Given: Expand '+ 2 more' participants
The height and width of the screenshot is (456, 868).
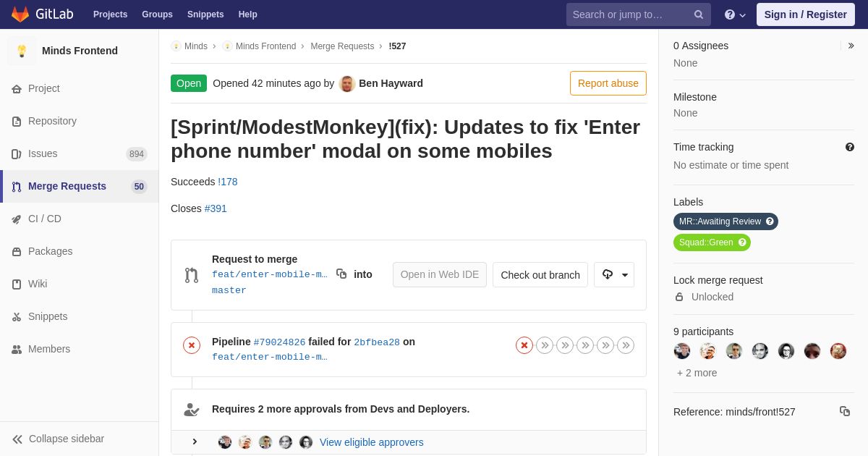Looking at the screenshot, I should point(697,373).
